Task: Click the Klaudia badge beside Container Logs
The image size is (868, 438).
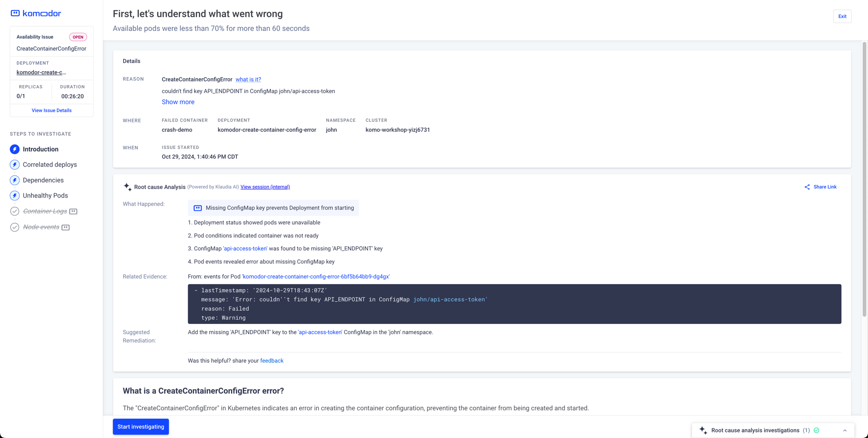Action: click(x=73, y=211)
